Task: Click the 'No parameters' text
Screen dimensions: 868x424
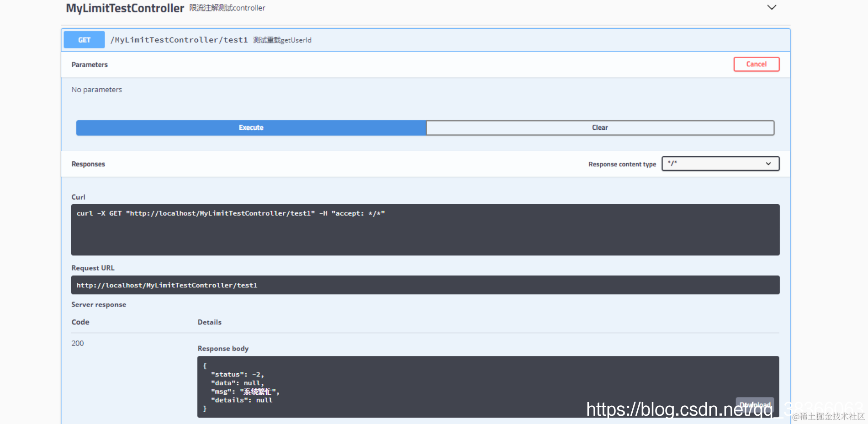Action: coord(97,90)
